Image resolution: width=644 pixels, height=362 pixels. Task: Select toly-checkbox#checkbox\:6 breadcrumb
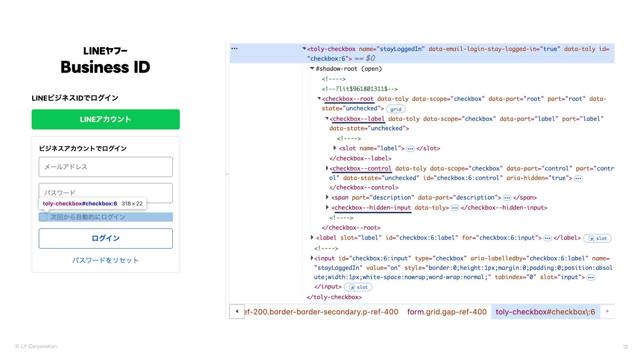pos(545,312)
